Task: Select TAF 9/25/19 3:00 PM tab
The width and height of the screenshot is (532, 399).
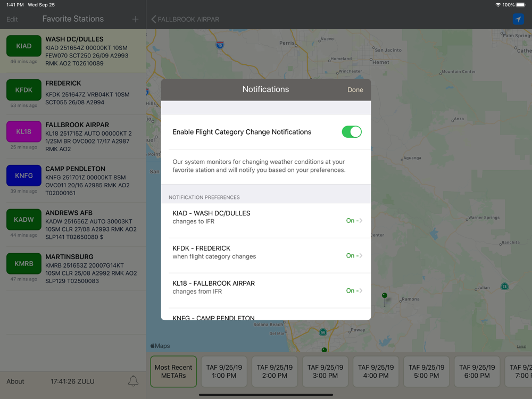Action: point(325,371)
